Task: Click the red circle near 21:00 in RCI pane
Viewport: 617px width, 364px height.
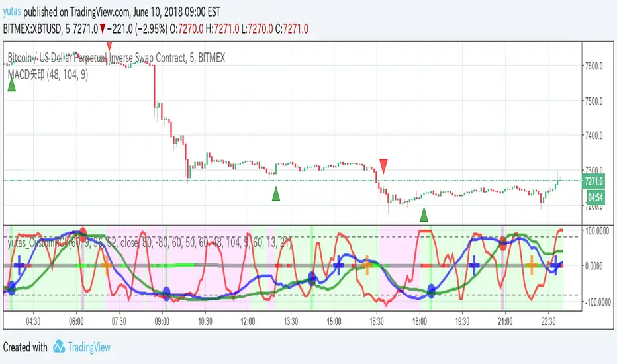Action: pyautogui.click(x=503, y=244)
